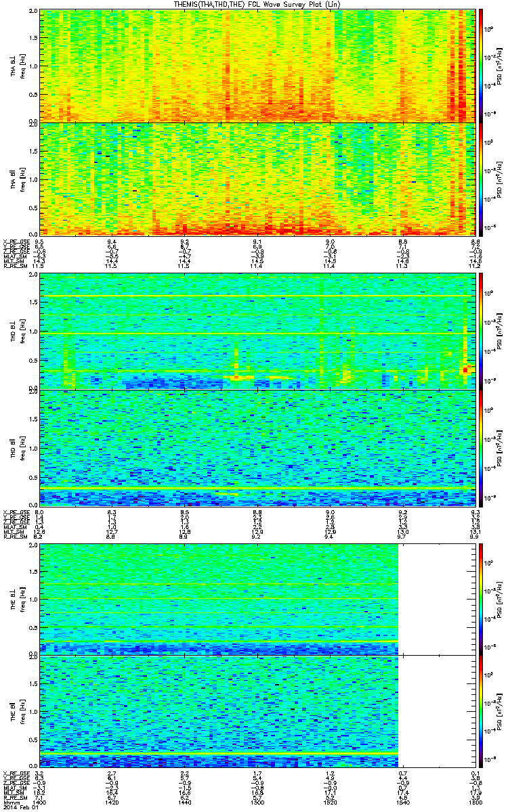Click the yellow 0.25 Hz line in THE B-parallel panel

click(219, 754)
